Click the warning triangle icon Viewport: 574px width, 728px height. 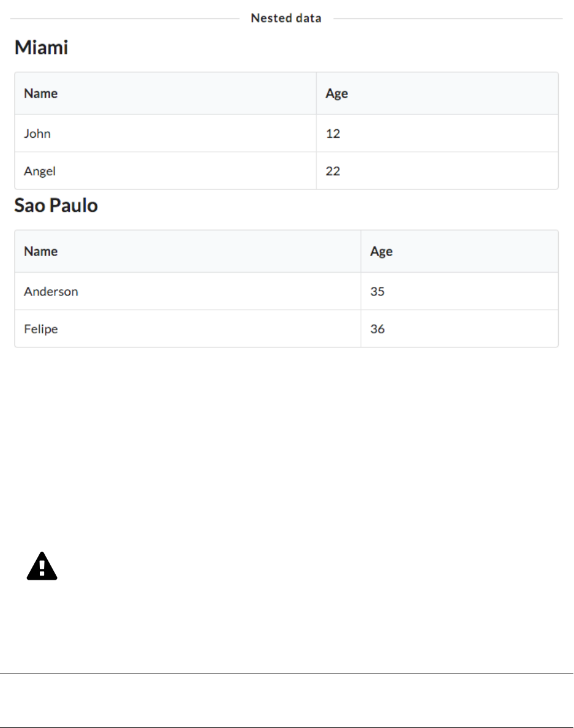pos(42,567)
